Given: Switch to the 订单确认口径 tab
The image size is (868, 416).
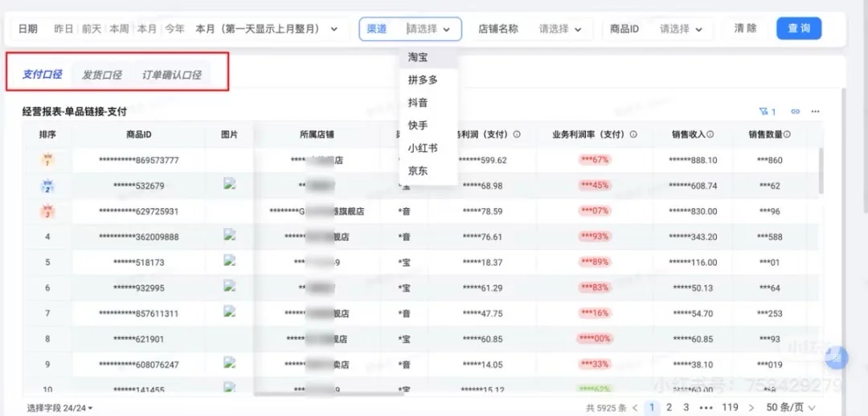Looking at the screenshot, I should pyautogui.click(x=172, y=75).
